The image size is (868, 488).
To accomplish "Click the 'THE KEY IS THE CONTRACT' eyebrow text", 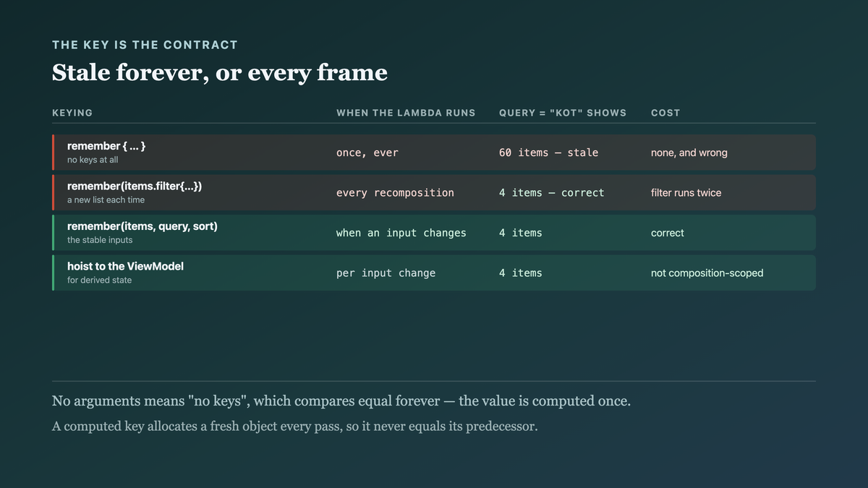I will 145,45.
